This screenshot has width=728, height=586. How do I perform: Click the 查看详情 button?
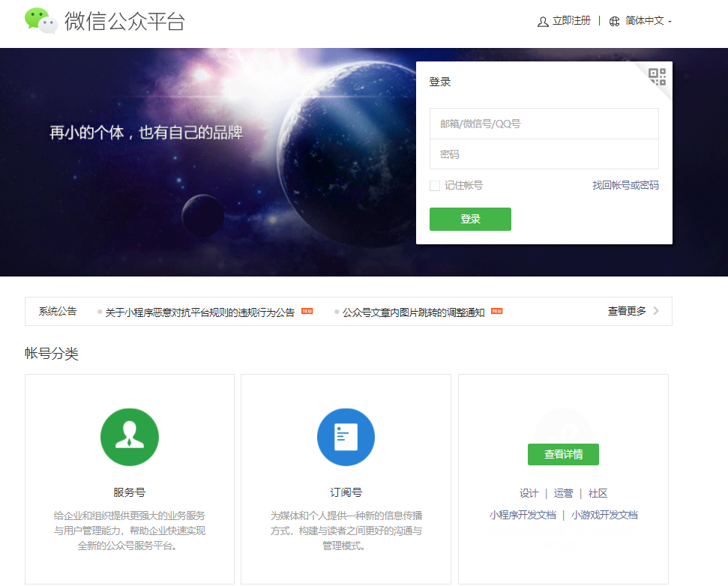click(563, 454)
